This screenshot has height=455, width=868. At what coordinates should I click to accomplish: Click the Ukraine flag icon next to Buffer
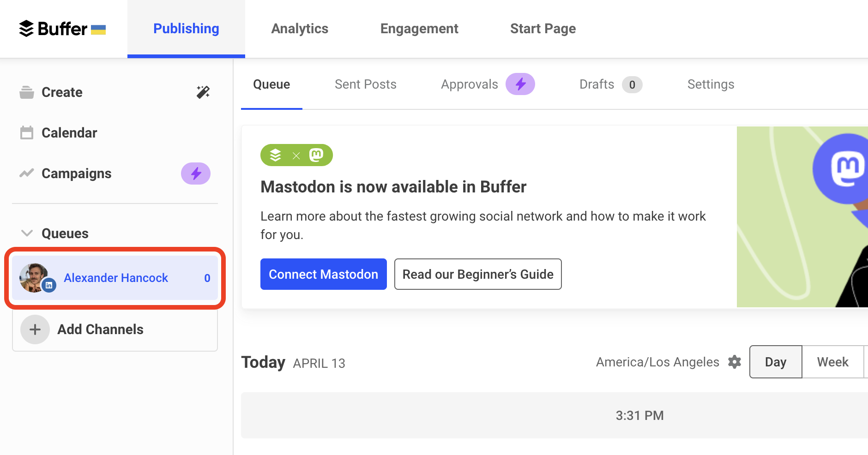point(98,30)
